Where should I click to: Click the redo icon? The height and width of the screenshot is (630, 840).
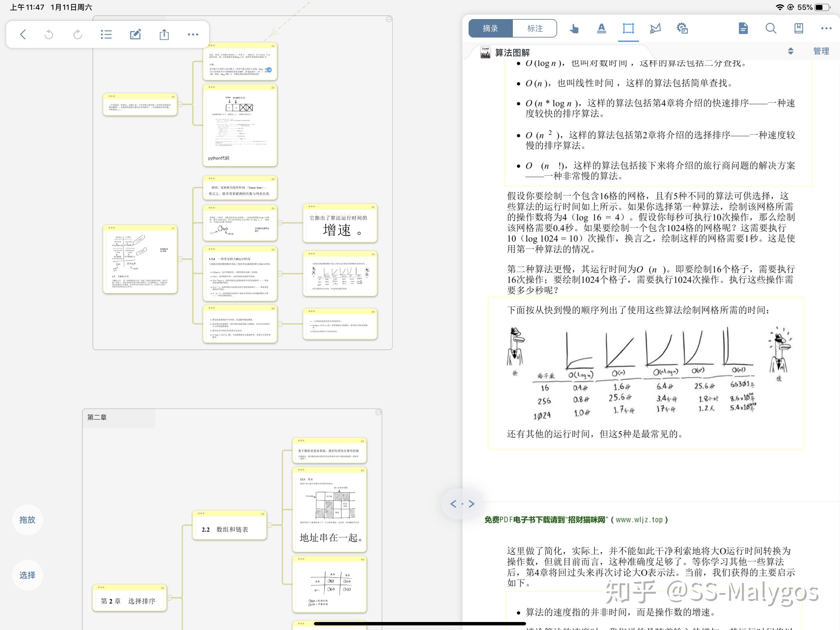point(77,34)
